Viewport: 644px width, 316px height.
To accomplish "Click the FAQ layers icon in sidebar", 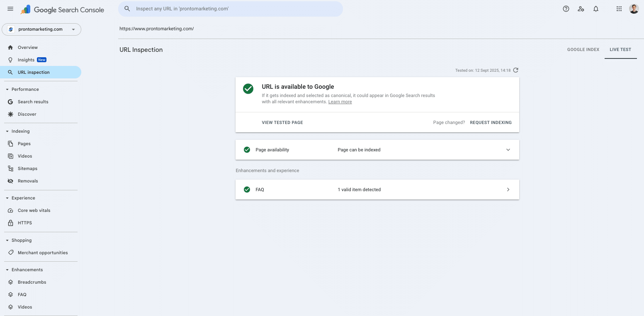I will [10, 294].
